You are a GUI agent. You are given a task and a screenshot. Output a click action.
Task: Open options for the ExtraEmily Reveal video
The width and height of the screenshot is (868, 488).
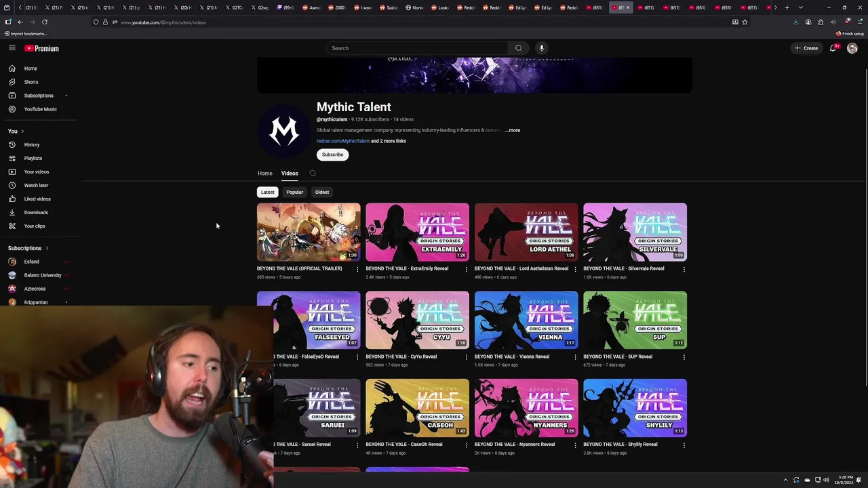click(x=466, y=269)
